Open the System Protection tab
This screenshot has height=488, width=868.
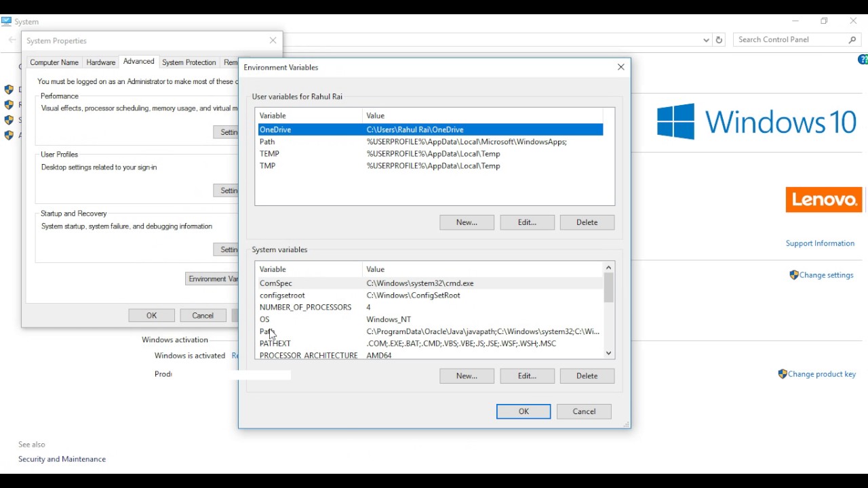[189, 62]
